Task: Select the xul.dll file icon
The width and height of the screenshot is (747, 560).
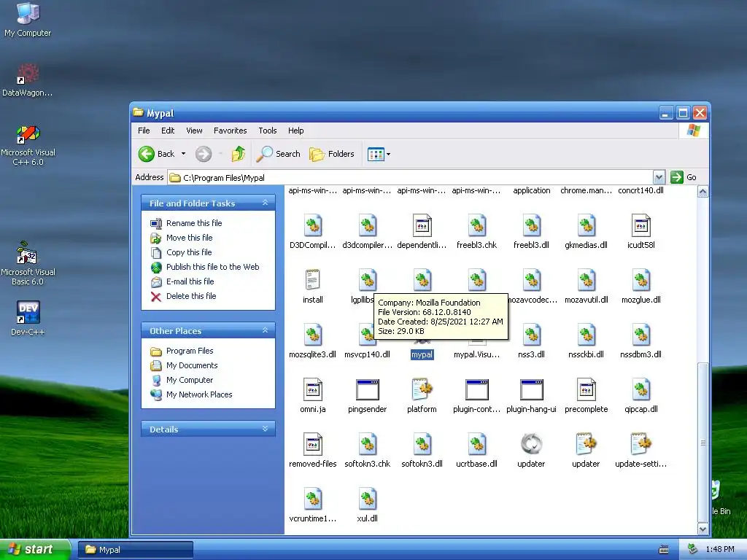Action: (368, 499)
